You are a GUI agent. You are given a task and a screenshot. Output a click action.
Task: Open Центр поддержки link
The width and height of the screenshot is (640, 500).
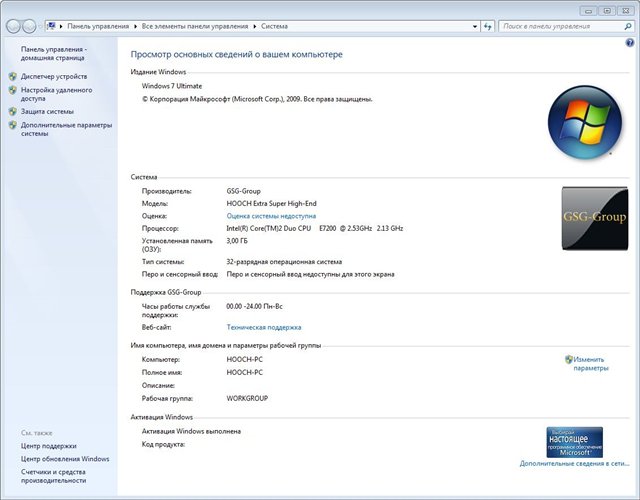[49, 446]
